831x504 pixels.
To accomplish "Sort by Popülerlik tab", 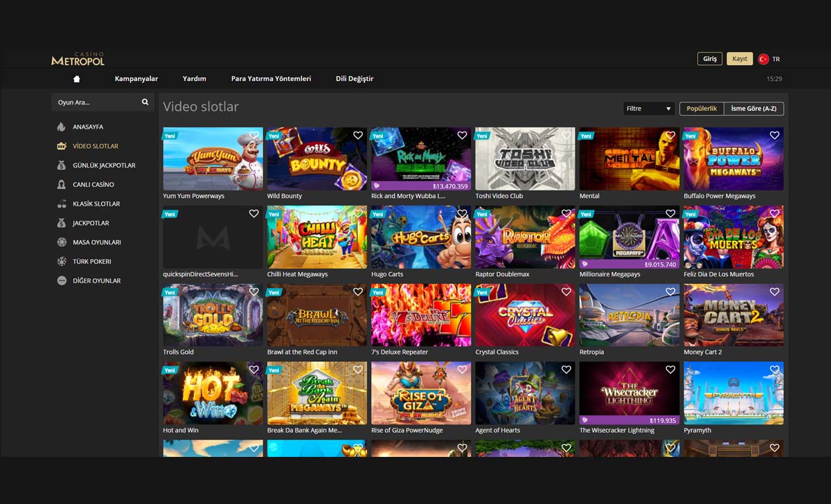I will [702, 109].
